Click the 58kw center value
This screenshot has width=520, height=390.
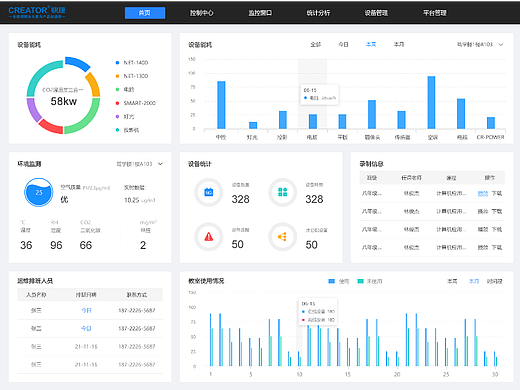coord(64,101)
